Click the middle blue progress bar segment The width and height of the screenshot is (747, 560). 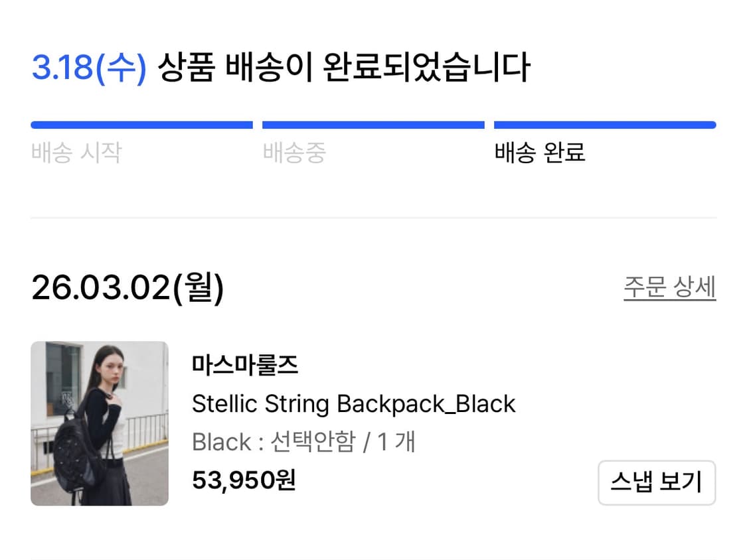tap(373, 124)
